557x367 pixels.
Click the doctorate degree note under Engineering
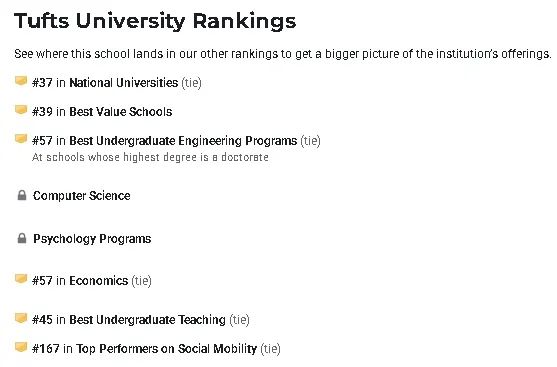[x=150, y=157]
